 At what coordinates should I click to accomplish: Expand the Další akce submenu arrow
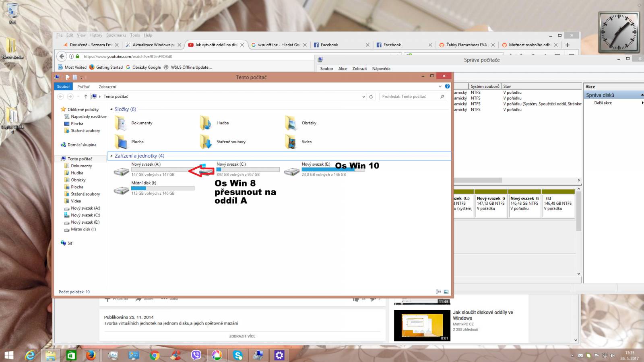(x=642, y=103)
